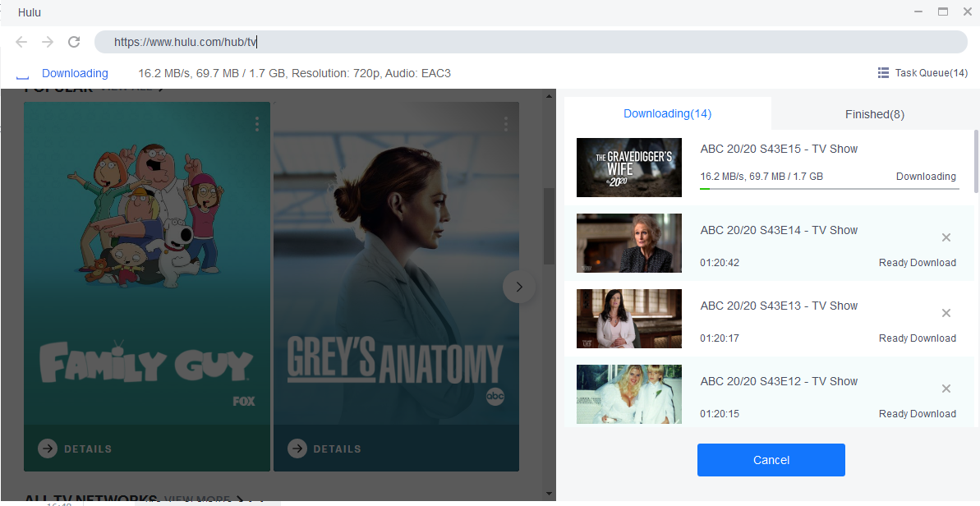
Task: Select the S43E14 episode thumbnail
Action: 628,243
